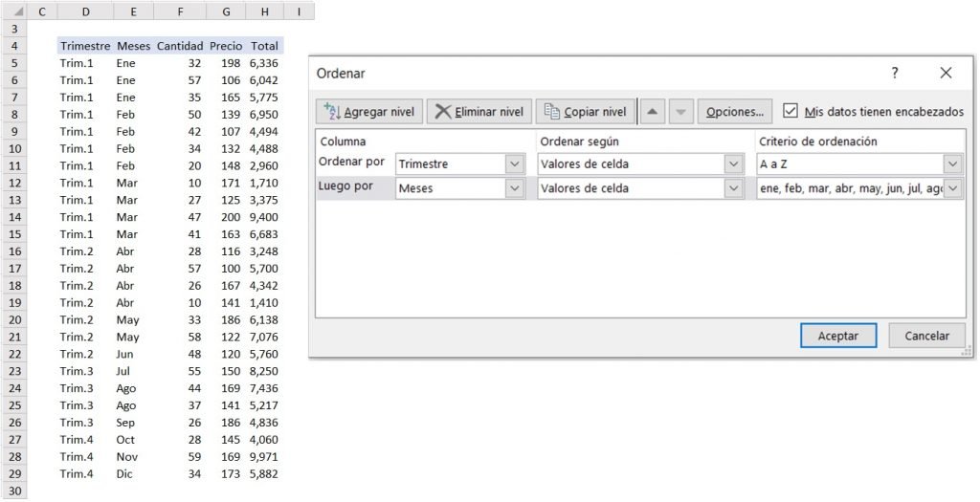Image resolution: width=980 pixels, height=502 pixels.
Task: Select row 4 header
Action: (15, 46)
